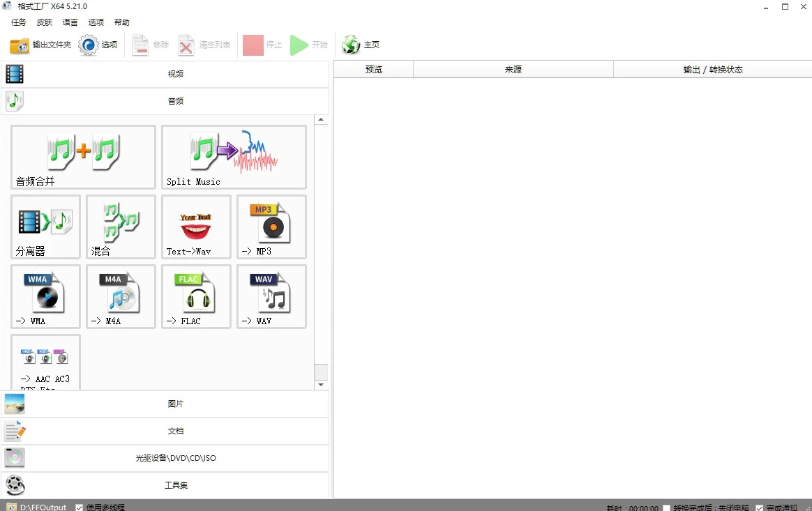Select the -> M4A conversion tile
Image resolution: width=812 pixels, height=511 pixels.
121,297
